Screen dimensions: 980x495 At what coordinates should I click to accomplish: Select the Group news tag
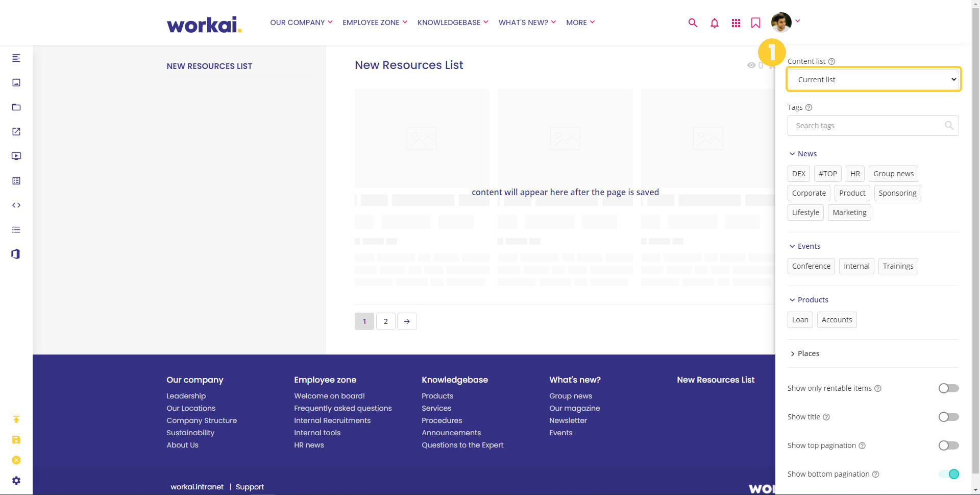click(893, 174)
